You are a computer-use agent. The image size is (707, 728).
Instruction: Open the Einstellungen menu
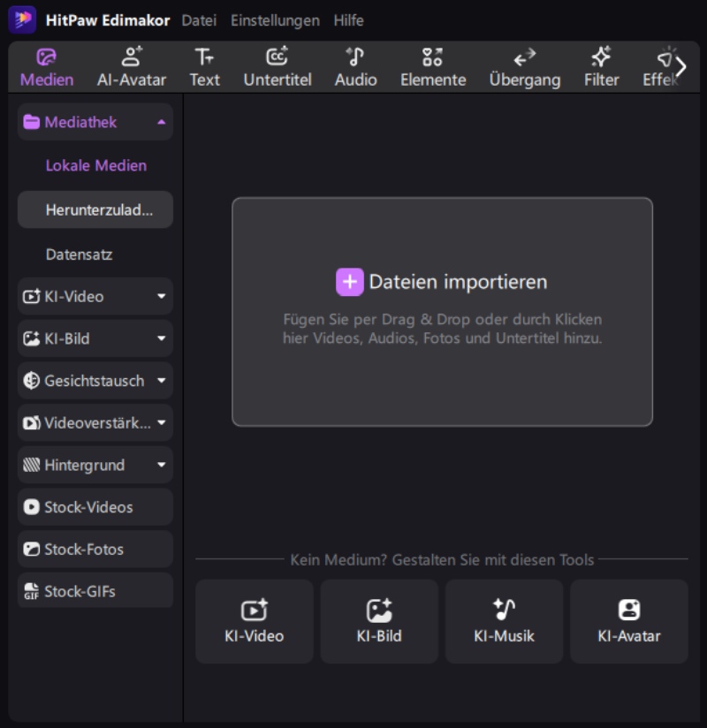click(275, 20)
